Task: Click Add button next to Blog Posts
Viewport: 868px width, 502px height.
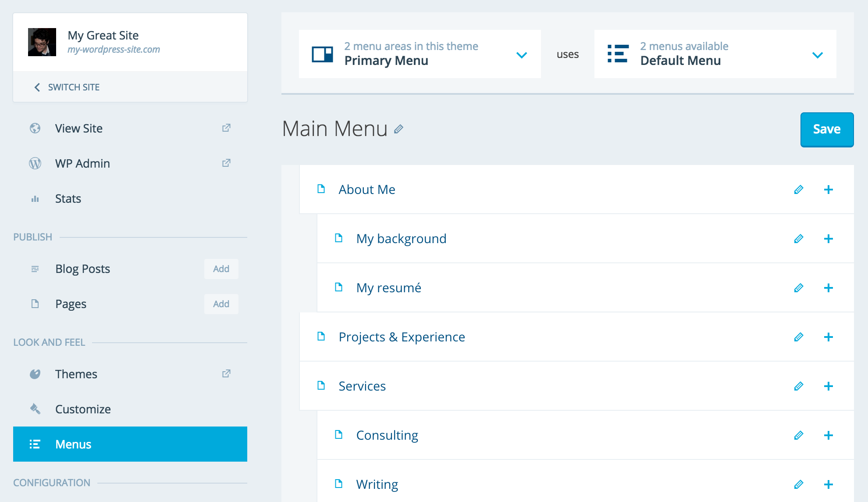Action: (221, 269)
